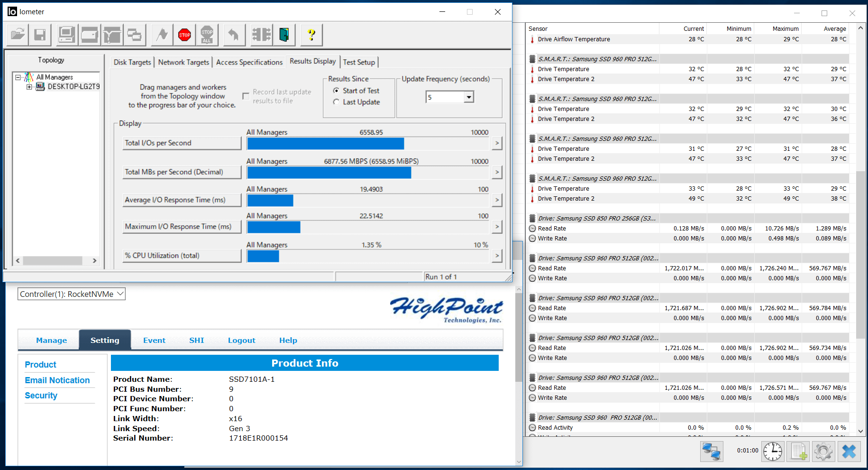
Task: Click the DESKTOP-LG2T9 manager computer icon
Action: coord(40,86)
